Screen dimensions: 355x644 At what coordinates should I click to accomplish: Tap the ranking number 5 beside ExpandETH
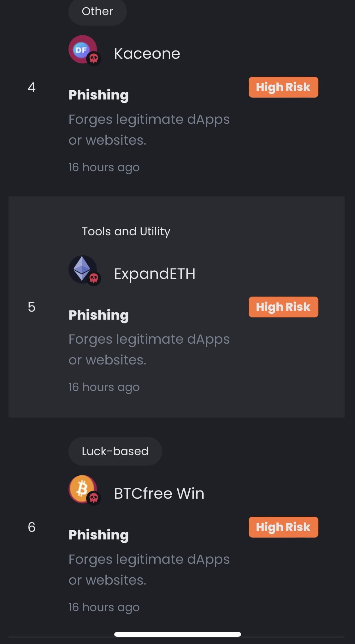[32, 307]
